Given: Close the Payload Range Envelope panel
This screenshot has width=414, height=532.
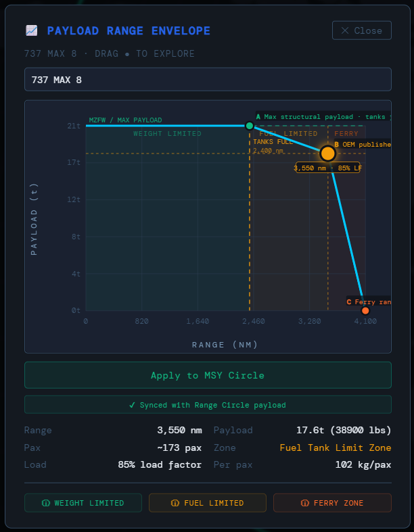Looking at the screenshot, I should pos(362,30).
